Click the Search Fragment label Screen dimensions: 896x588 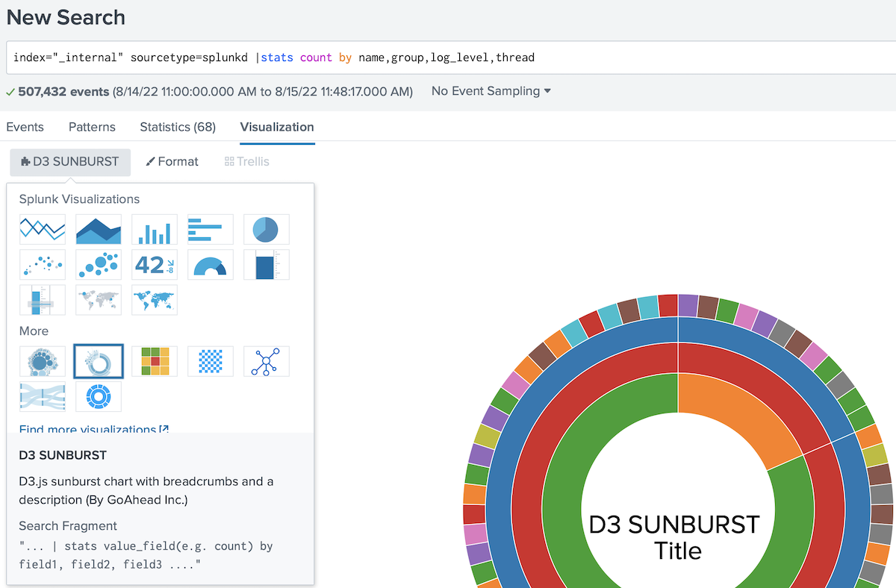pyautogui.click(x=68, y=526)
